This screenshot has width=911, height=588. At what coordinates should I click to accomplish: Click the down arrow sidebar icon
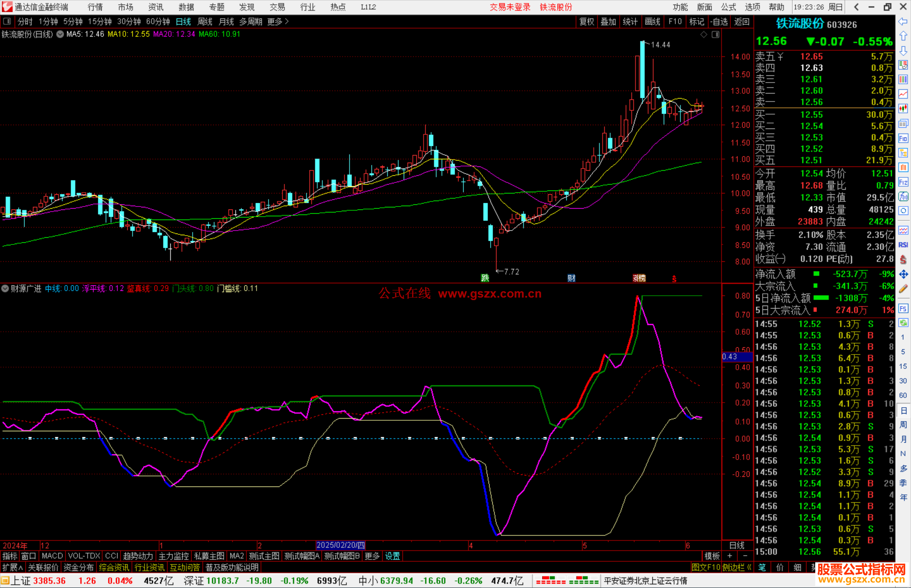tap(903, 51)
